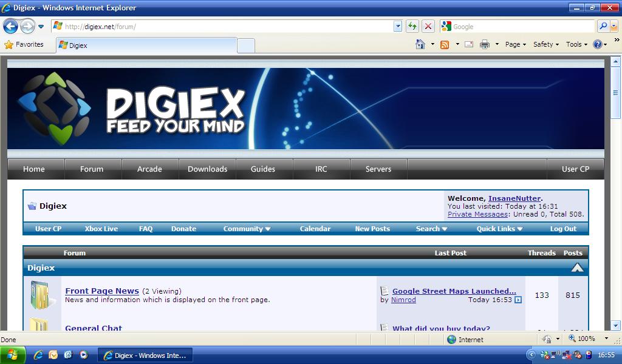Open the Front Page News forum

coord(102,291)
